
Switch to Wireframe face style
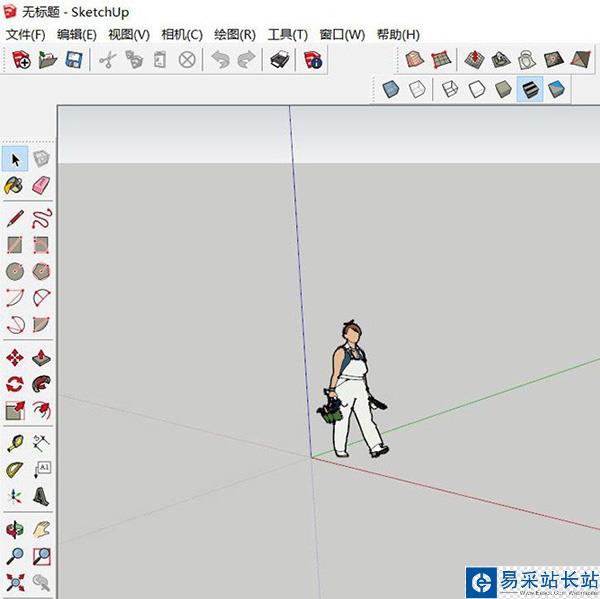[x=450, y=89]
